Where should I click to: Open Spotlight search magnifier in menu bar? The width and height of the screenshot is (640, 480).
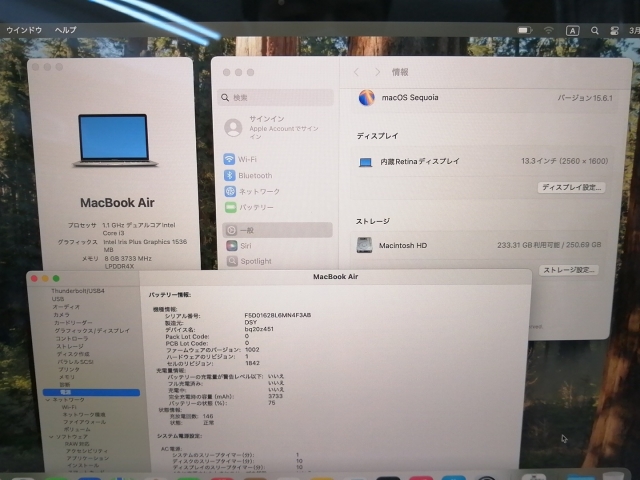coord(595,31)
